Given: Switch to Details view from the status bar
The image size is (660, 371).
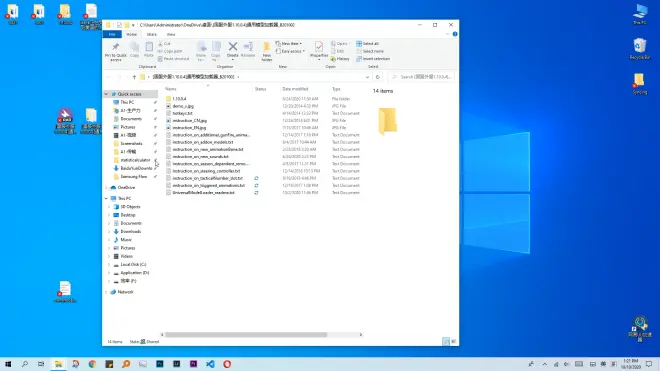Looking at the screenshot, I should [446, 342].
